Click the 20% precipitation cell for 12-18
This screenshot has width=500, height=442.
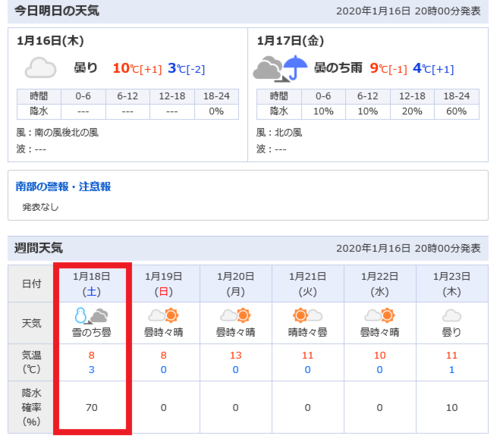pyautogui.click(x=412, y=111)
